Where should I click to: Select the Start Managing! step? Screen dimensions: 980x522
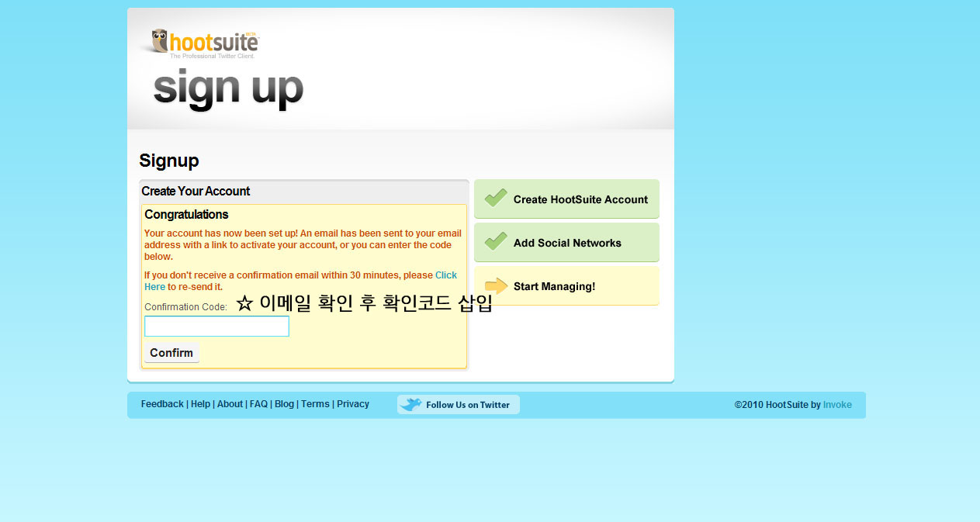pyautogui.click(x=566, y=286)
